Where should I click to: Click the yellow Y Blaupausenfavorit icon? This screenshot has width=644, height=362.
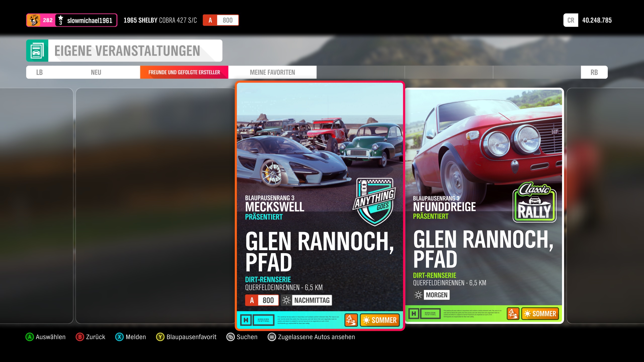pos(160,337)
